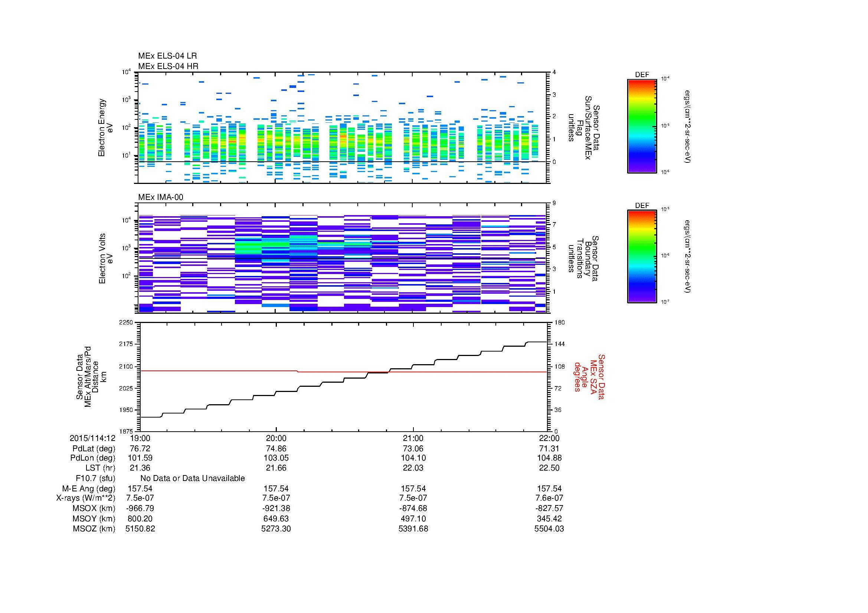Viewport: 868px width, 613px height.
Task: Select the 'MEx IMA-00' panel title
Action: pyautogui.click(x=161, y=197)
